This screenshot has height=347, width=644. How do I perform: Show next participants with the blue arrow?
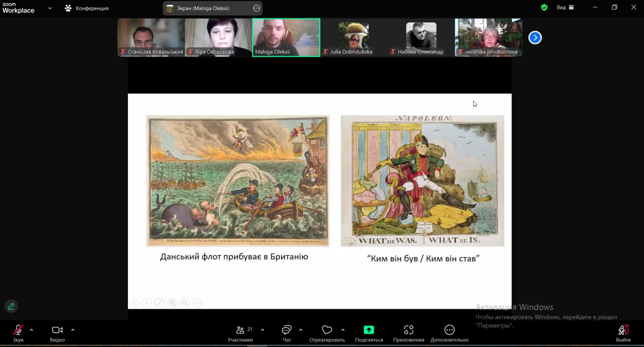click(x=535, y=37)
